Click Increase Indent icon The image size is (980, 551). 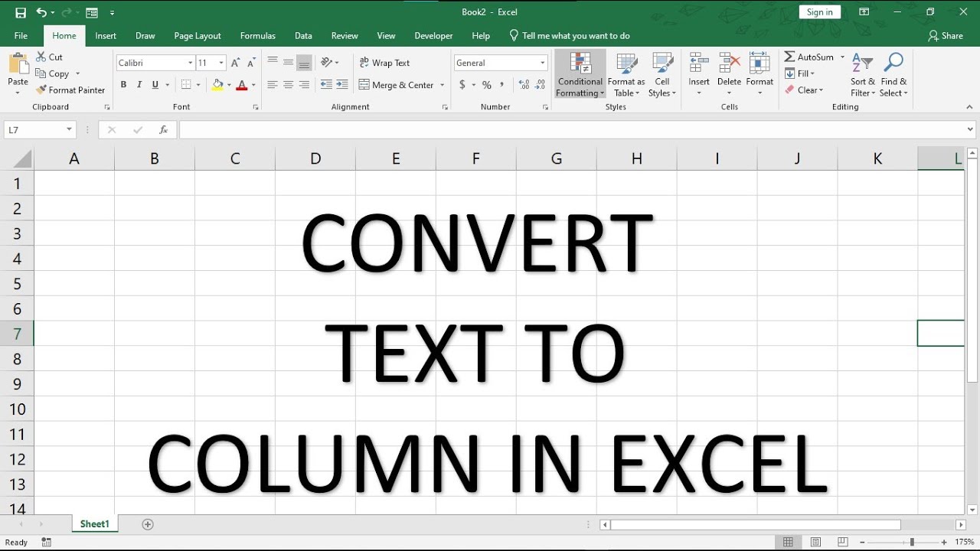click(x=342, y=85)
